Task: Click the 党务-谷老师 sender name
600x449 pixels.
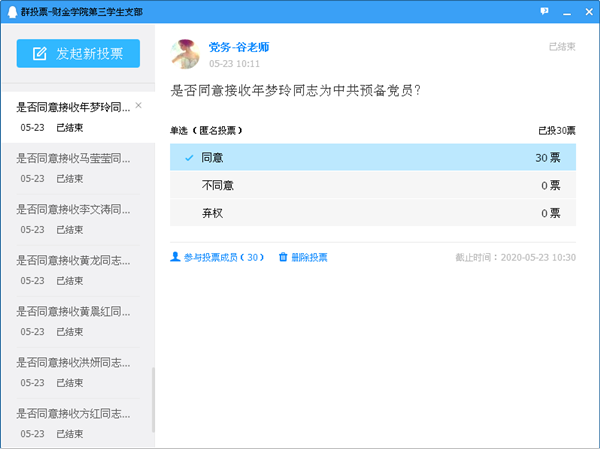Action: tap(238, 47)
